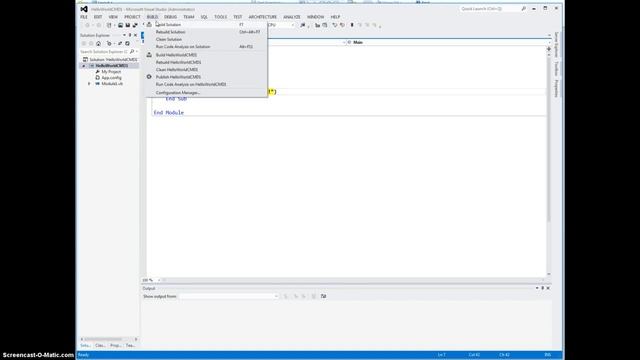The height and width of the screenshot is (360, 640).
Task: Open the Properties side tab
Action: pos(556,89)
